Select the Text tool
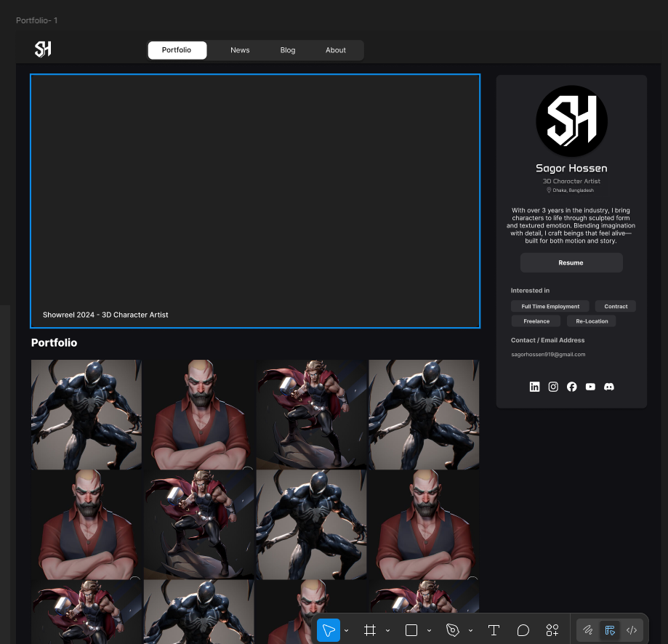Viewport: 668px width, 644px height. click(x=494, y=630)
